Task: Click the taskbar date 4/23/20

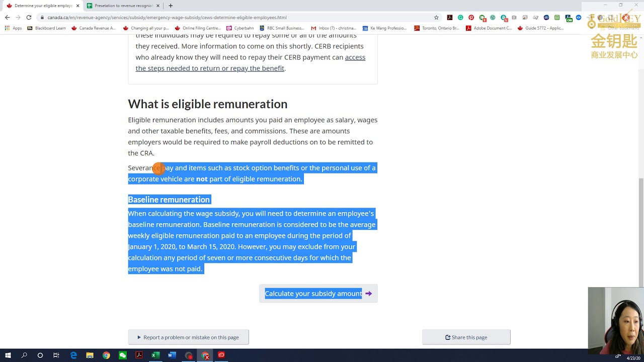Action: coord(633,358)
